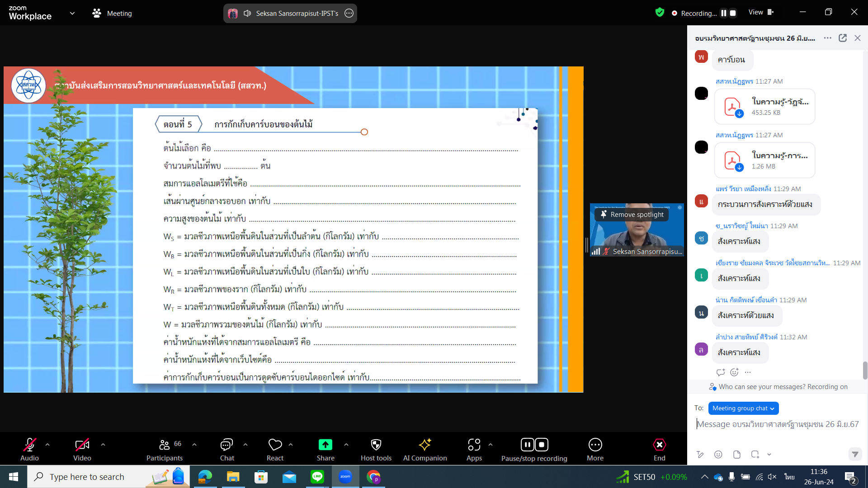The image size is (868, 488).
Task: Download the 453.25 KB PDF attachment
Action: point(739,114)
